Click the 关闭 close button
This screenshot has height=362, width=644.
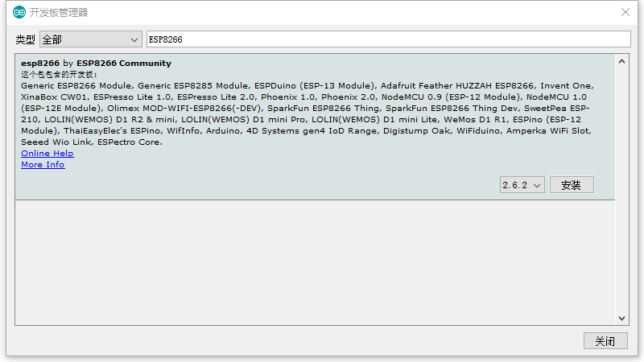605,340
